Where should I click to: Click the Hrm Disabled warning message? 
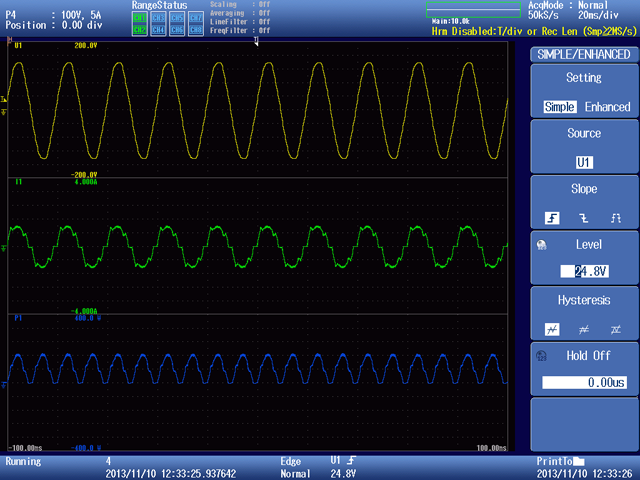point(534,31)
